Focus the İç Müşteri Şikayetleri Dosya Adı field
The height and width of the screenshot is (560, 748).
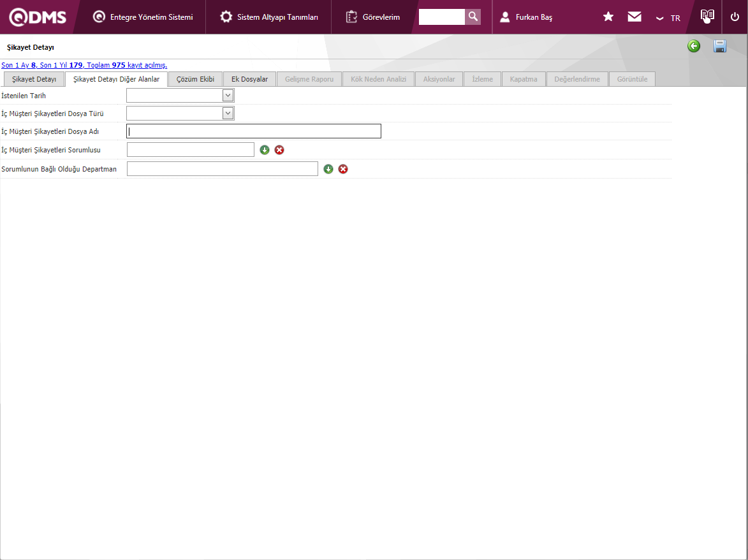pyautogui.click(x=254, y=131)
